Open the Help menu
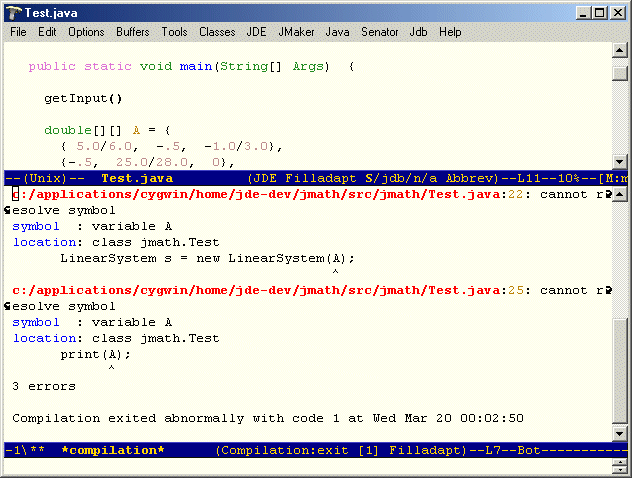Screen dimensions: 632x478 (x=450, y=32)
